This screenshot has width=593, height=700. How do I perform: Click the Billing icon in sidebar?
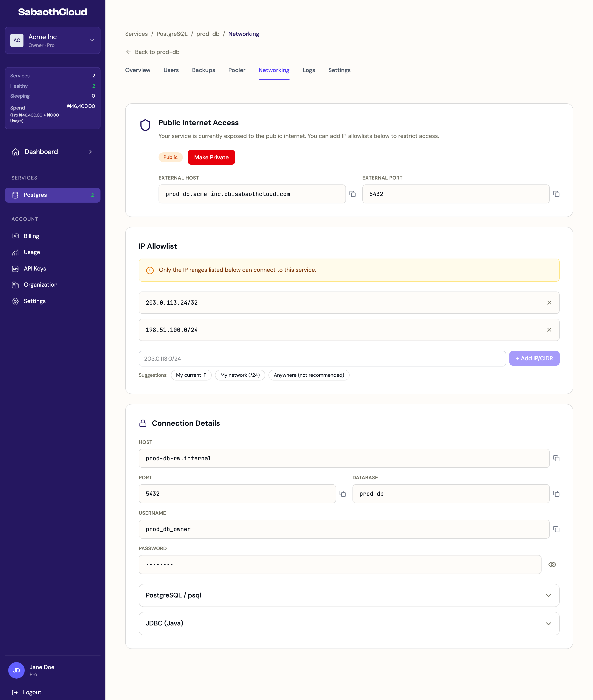click(15, 236)
